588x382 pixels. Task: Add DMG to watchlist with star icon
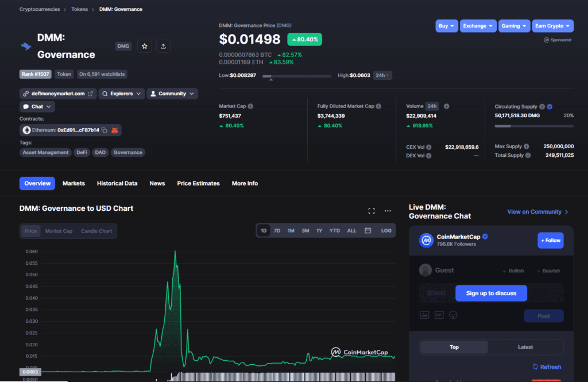(144, 46)
